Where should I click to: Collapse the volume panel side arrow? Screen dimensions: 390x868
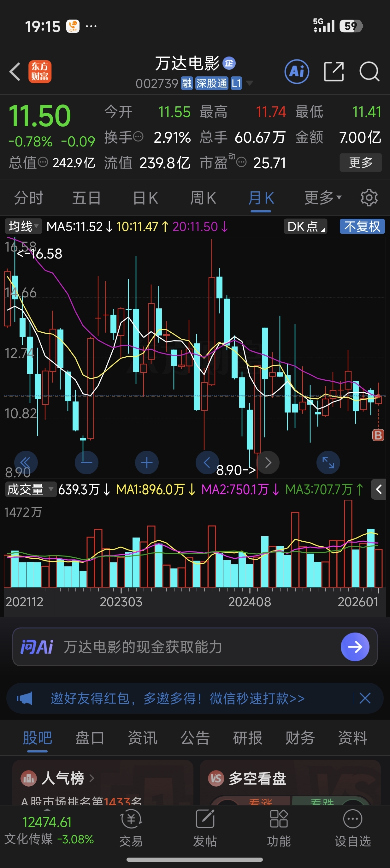click(379, 489)
